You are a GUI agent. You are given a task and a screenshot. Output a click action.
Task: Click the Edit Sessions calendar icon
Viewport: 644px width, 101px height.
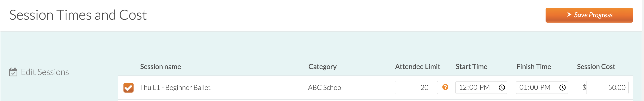[13, 72]
